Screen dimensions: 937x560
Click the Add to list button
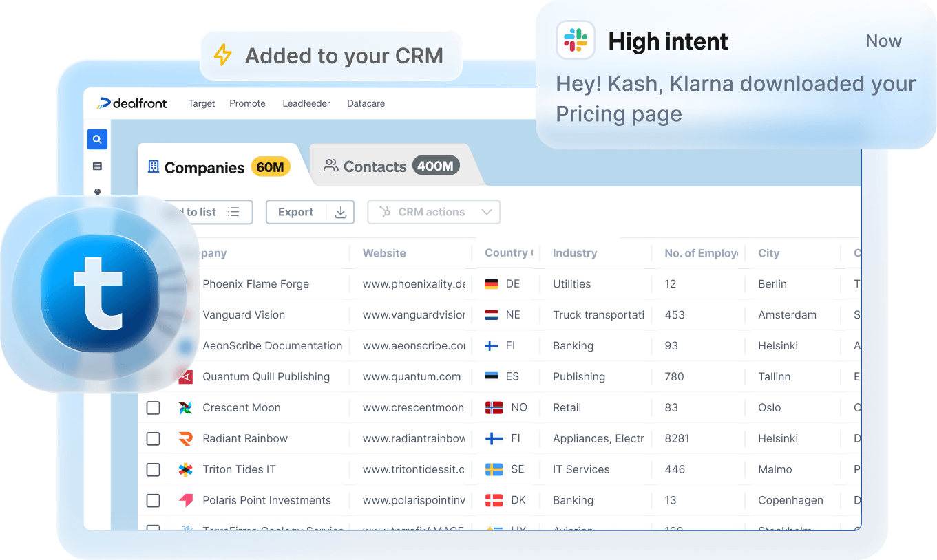[x=207, y=212]
